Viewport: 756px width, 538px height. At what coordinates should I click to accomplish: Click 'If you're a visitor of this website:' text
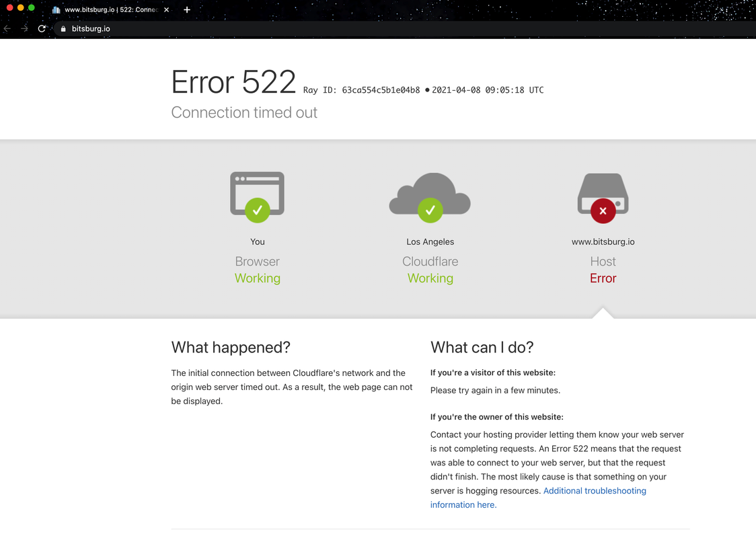493,373
